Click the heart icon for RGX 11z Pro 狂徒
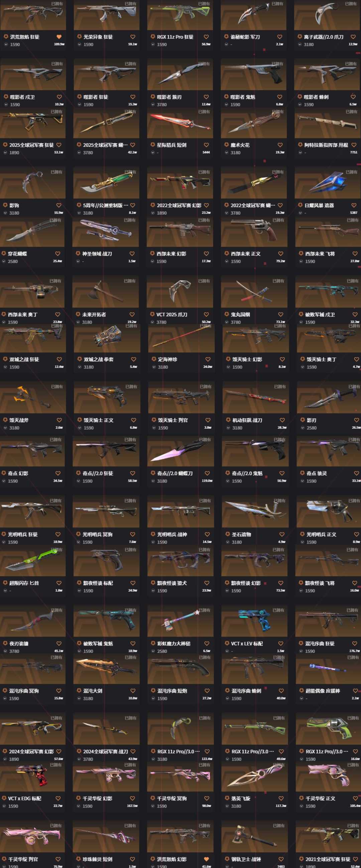The image size is (361, 868). [x=206, y=37]
